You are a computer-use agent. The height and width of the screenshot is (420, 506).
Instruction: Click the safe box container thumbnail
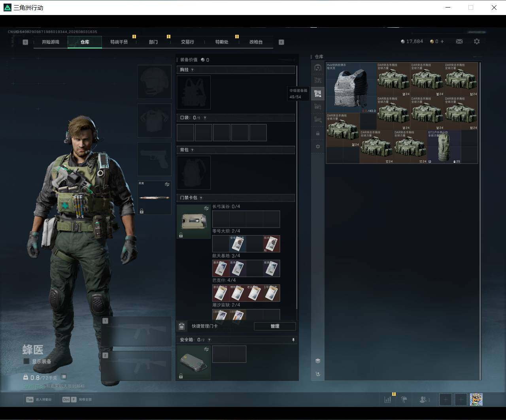tap(194, 363)
